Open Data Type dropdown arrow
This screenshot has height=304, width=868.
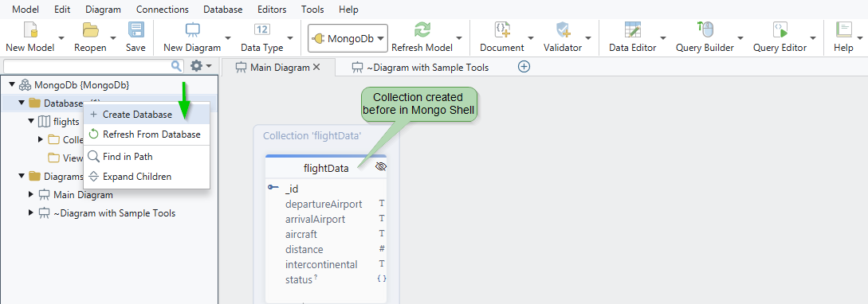coord(290,37)
